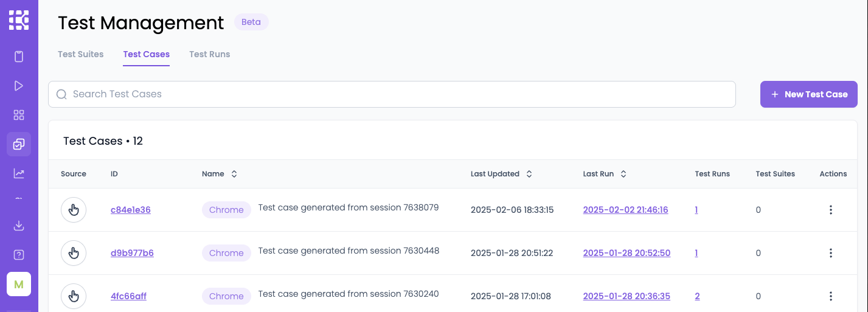Image resolution: width=868 pixels, height=312 pixels.
Task: Open the last run link 2025-01-28 20:52:50
Action: pyautogui.click(x=627, y=253)
